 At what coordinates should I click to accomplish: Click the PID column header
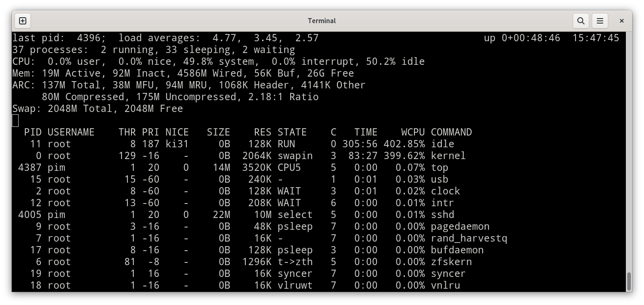click(x=33, y=132)
